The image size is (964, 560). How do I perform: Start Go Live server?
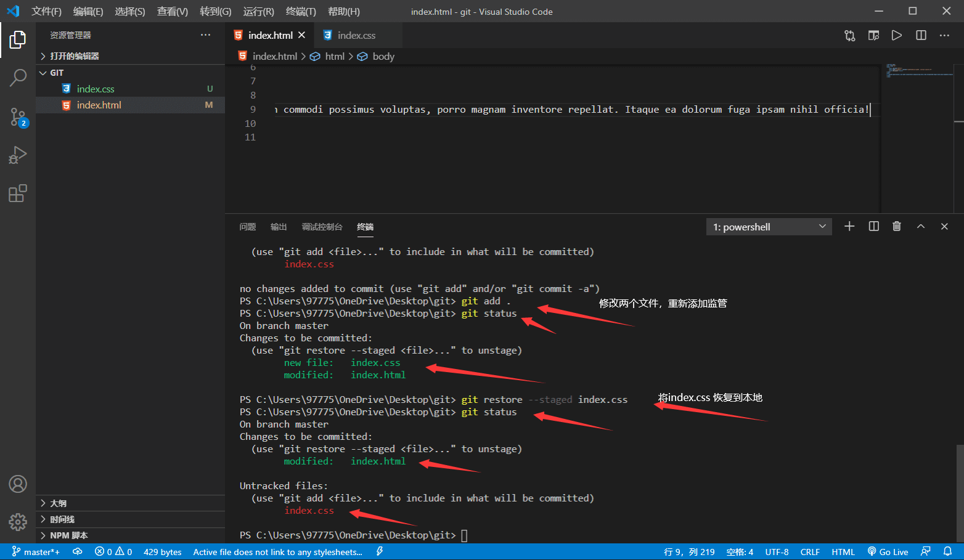coord(888,552)
